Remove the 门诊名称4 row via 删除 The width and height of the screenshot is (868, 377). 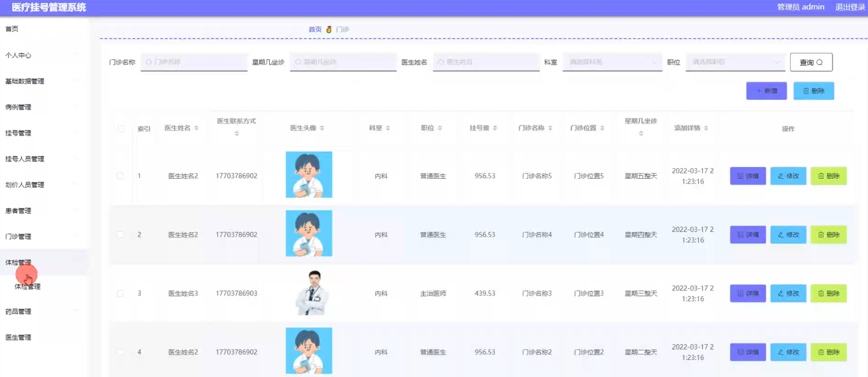pyautogui.click(x=829, y=235)
